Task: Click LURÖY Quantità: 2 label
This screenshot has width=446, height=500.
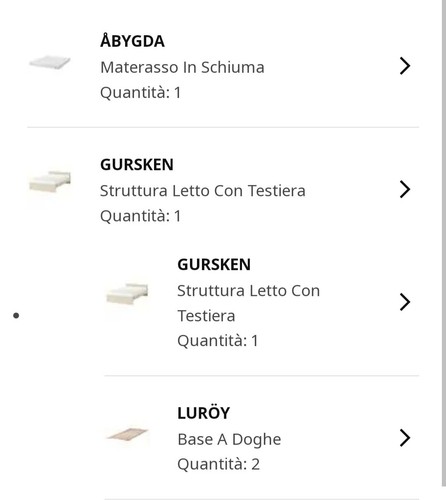Action: [219, 464]
